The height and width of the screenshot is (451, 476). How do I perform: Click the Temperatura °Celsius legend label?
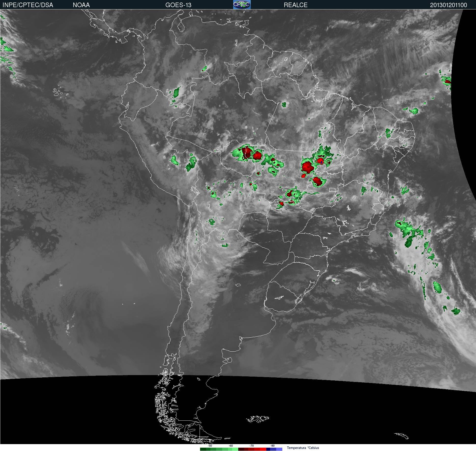pos(303,448)
